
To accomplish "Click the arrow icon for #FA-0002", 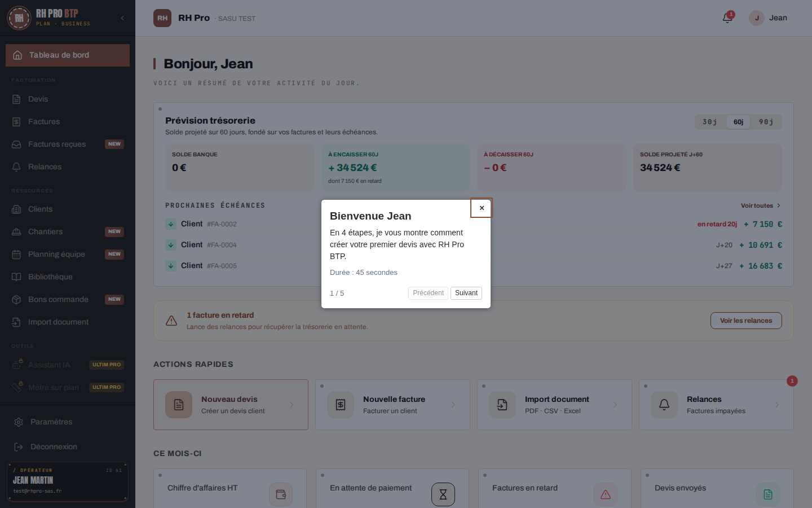I will pos(171,224).
